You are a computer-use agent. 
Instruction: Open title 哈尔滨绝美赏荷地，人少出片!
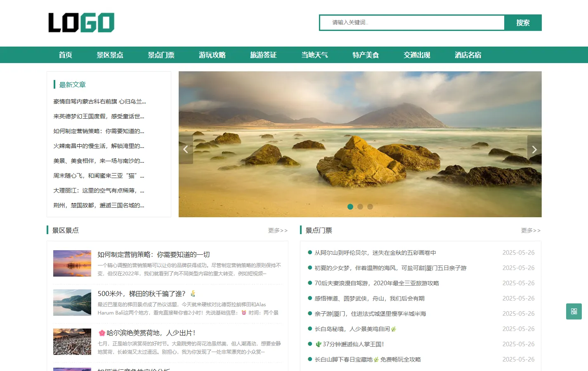pos(146,333)
